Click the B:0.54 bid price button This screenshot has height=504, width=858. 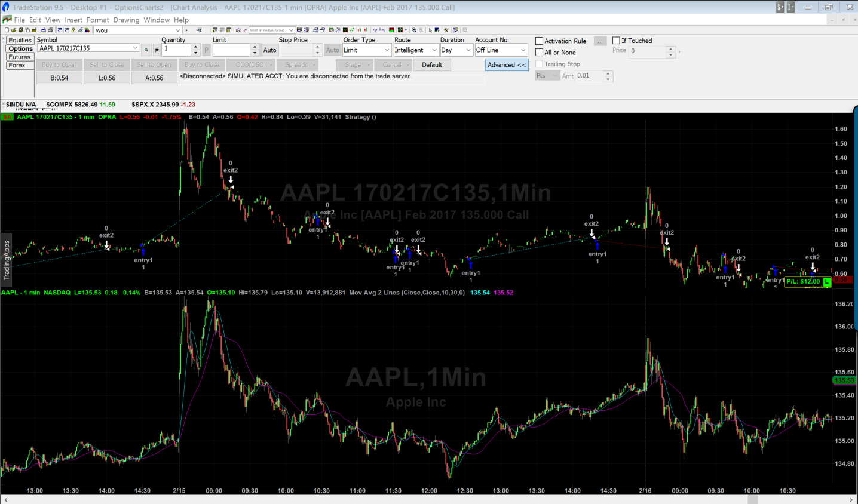coord(59,78)
